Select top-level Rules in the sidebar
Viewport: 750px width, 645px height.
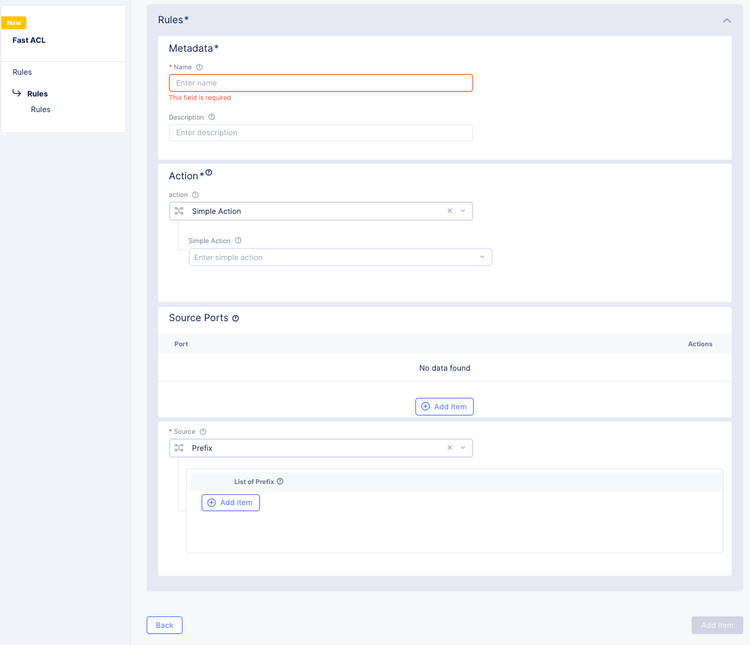(x=22, y=72)
